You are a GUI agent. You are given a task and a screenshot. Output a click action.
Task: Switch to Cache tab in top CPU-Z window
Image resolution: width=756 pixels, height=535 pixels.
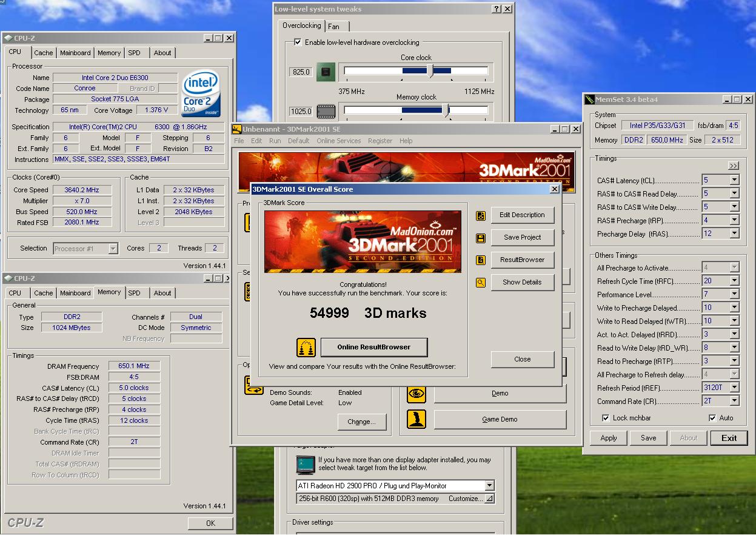tap(43, 53)
